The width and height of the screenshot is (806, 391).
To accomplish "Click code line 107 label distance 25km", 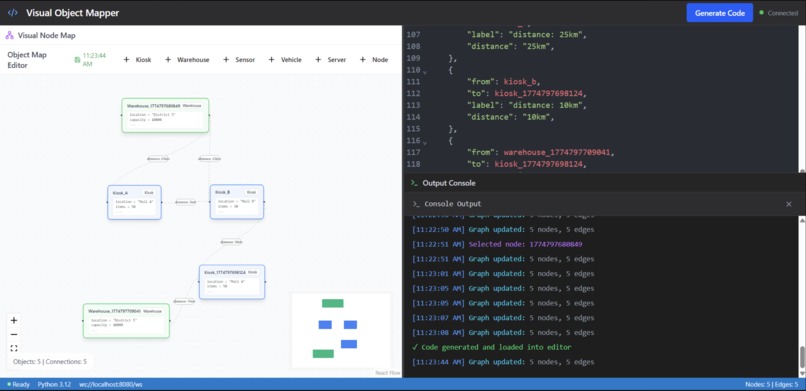I will [x=527, y=34].
